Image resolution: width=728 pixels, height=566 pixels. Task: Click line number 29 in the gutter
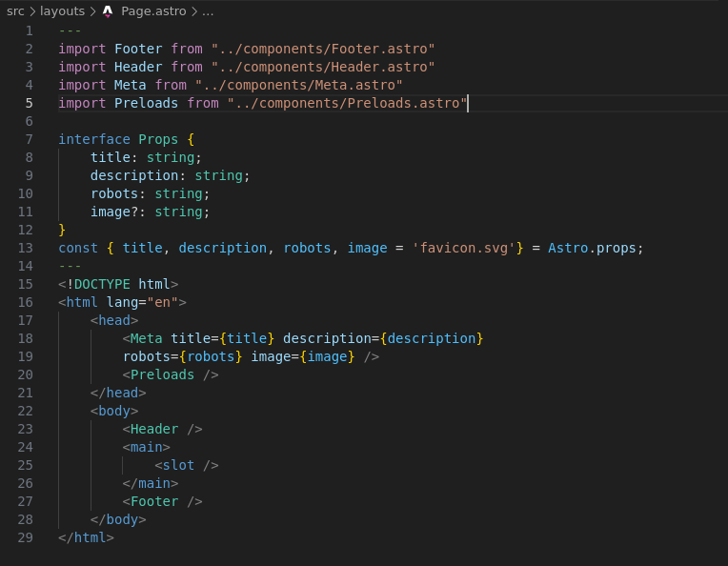[25, 537]
